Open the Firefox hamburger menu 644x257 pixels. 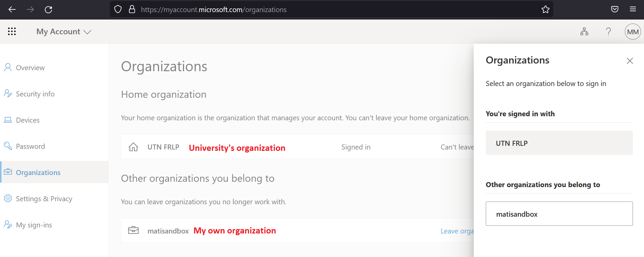click(633, 9)
